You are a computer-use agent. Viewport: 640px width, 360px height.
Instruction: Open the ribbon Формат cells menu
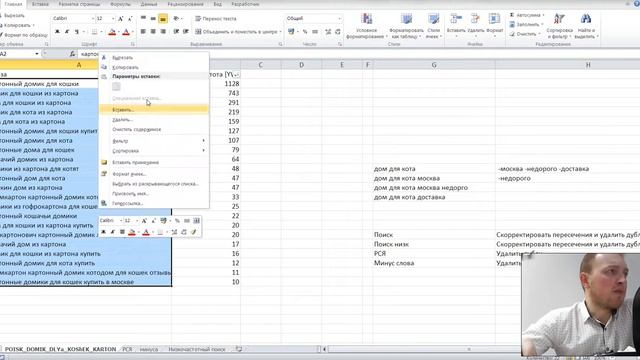pos(494,24)
